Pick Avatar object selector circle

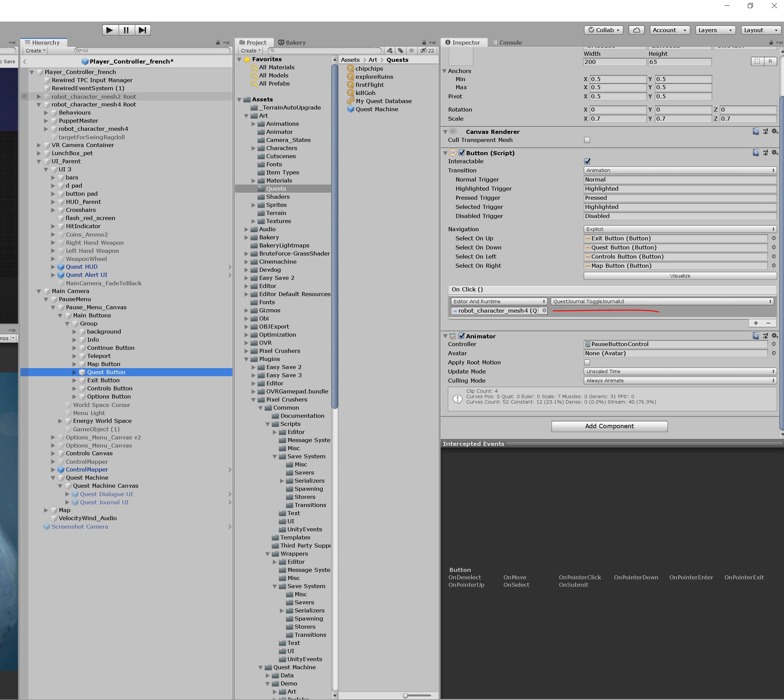[x=774, y=354]
